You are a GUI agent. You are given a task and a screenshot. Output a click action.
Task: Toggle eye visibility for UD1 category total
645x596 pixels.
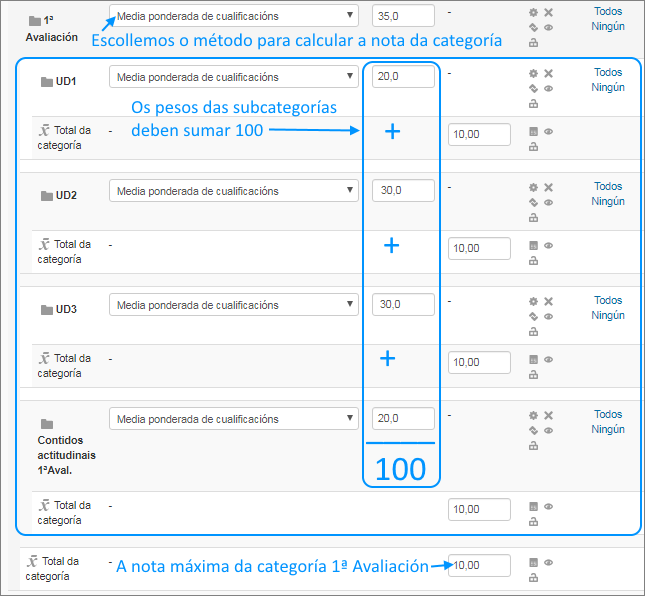coord(548,132)
